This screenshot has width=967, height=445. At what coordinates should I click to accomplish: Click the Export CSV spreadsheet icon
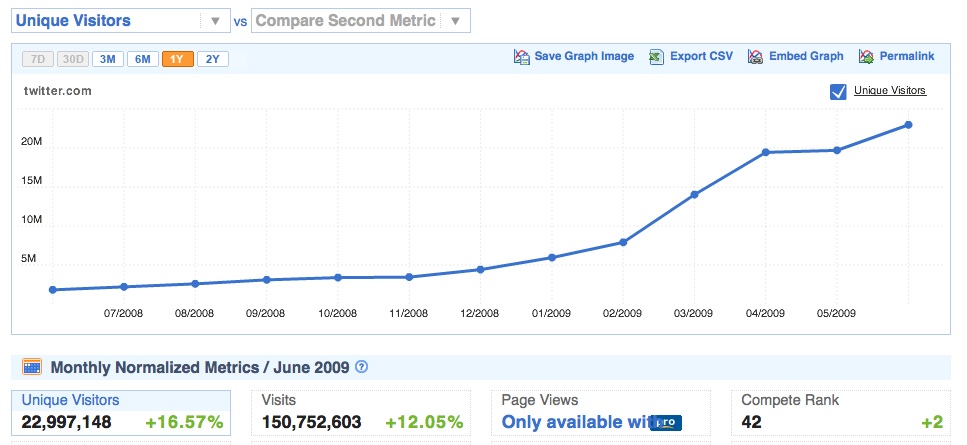pos(656,57)
